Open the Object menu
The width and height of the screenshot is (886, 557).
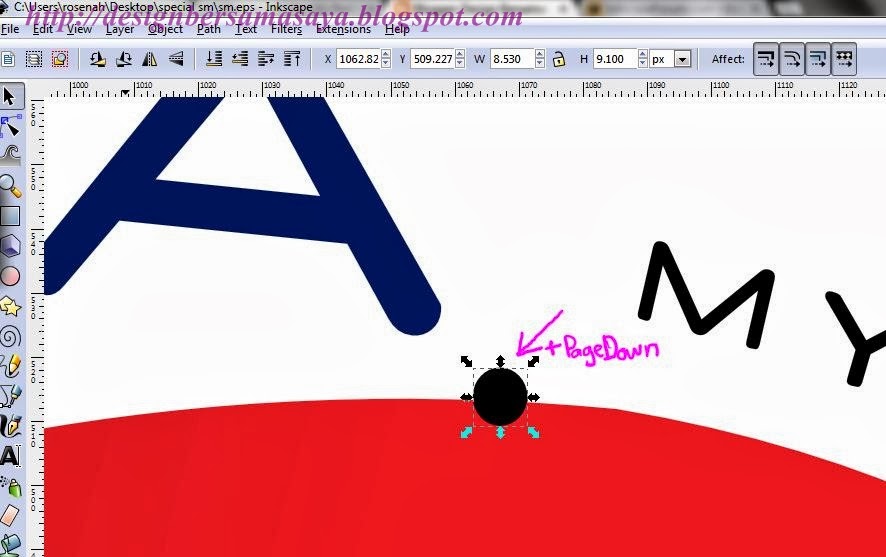pyautogui.click(x=166, y=29)
